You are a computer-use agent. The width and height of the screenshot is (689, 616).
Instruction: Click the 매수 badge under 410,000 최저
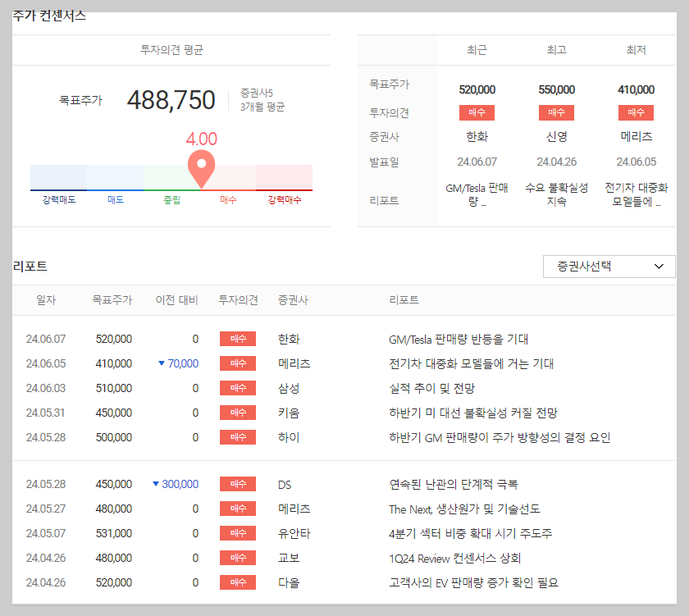coord(636,112)
